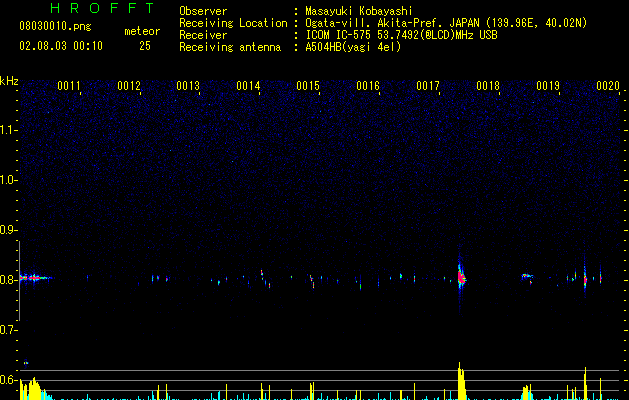Click the tallest yellow intensity bar before 0018
629x400 pixels.
click(x=461, y=381)
